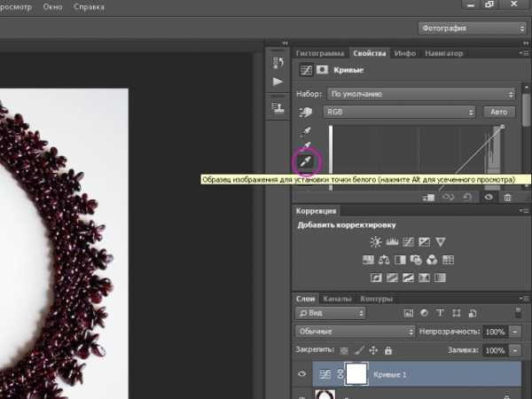Add a Hue/Saturation adjustment
Viewport: 532px width, 399px height.
pyautogui.click(x=368, y=260)
